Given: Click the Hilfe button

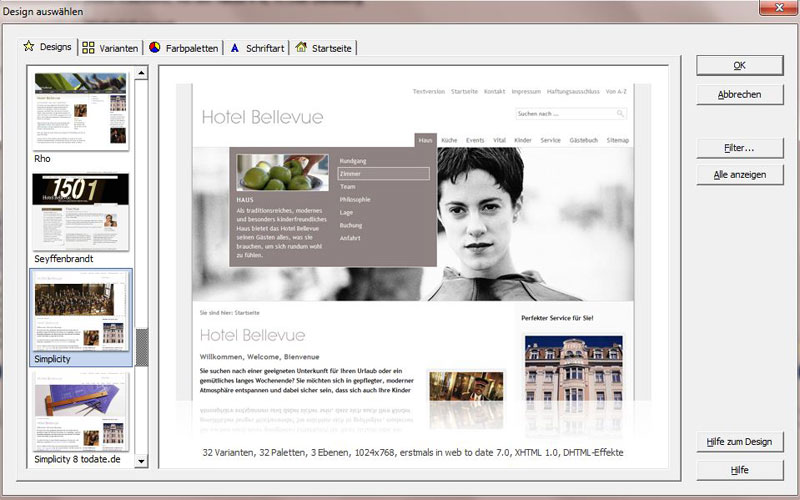Looking at the screenshot, I should click(x=740, y=469).
